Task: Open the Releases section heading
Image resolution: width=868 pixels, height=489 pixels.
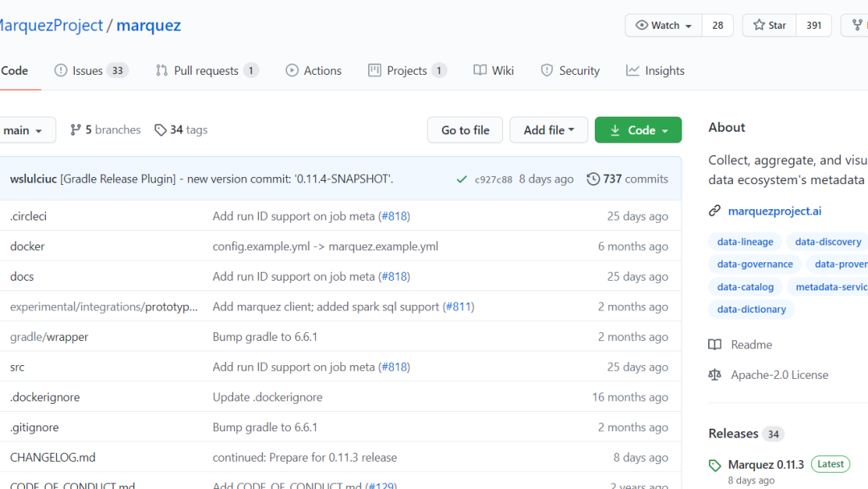Action: click(734, 434)
